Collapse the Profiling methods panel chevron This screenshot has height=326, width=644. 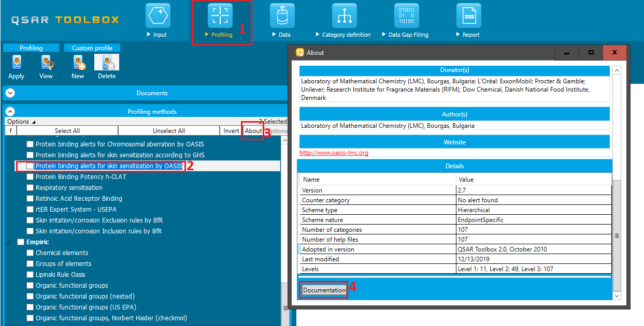pos(10,111)
